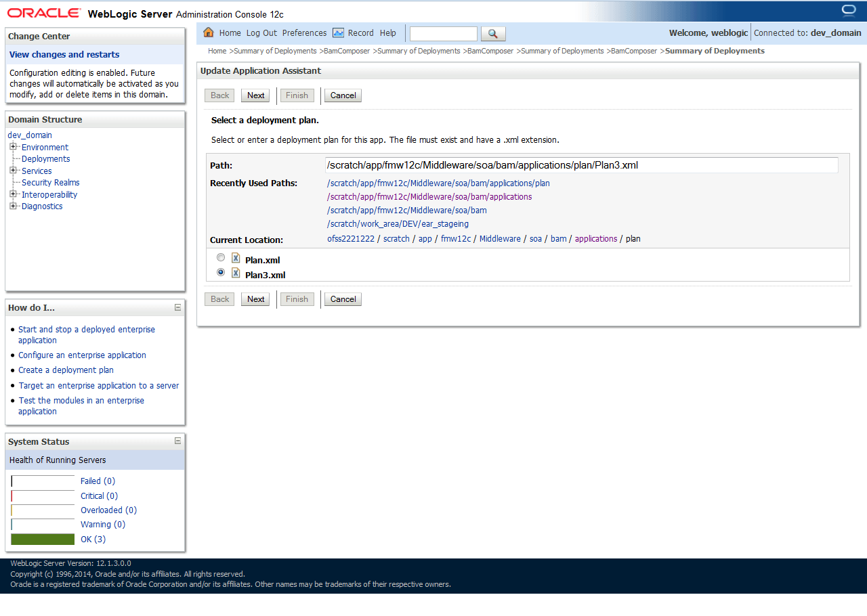The height and width of the screenshot is (616, 867).
Task: Click the Plan.xml file name
Action: (x=262, y=260)
